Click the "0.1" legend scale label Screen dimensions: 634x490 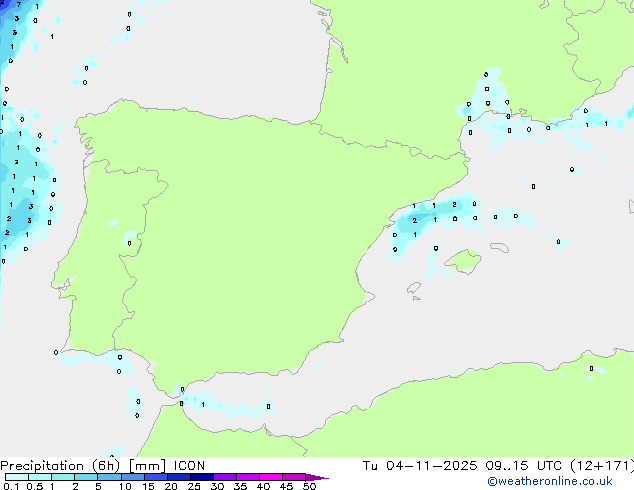(x=11, y=486)
